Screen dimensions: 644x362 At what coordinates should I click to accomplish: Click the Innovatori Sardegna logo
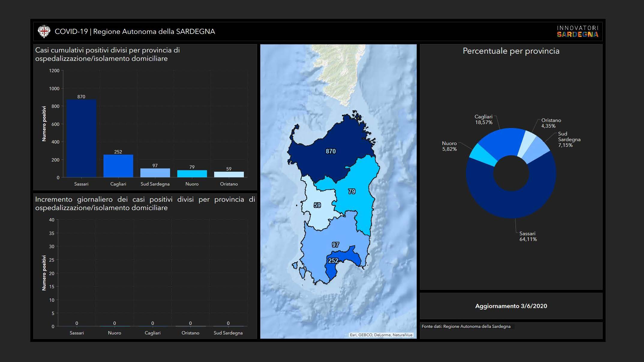click(577, 31)
